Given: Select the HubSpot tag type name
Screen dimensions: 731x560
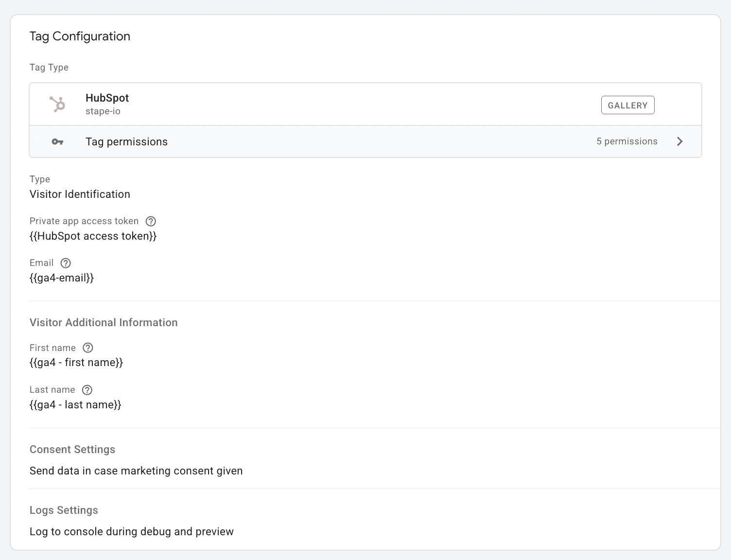Looking at the screenshot, I should click(107, 98).
